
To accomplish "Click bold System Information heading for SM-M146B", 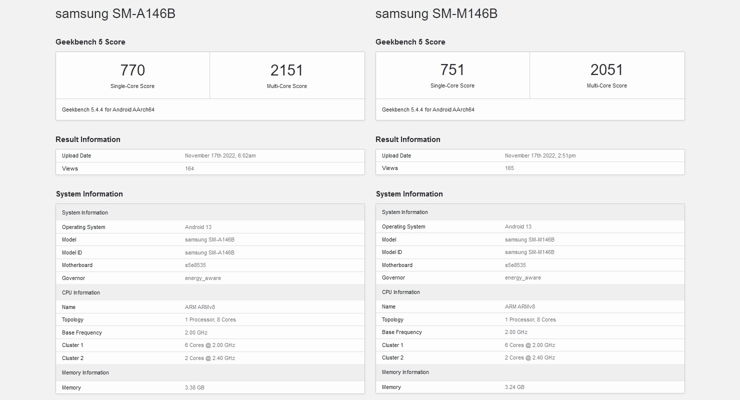I will coord(409,194).
